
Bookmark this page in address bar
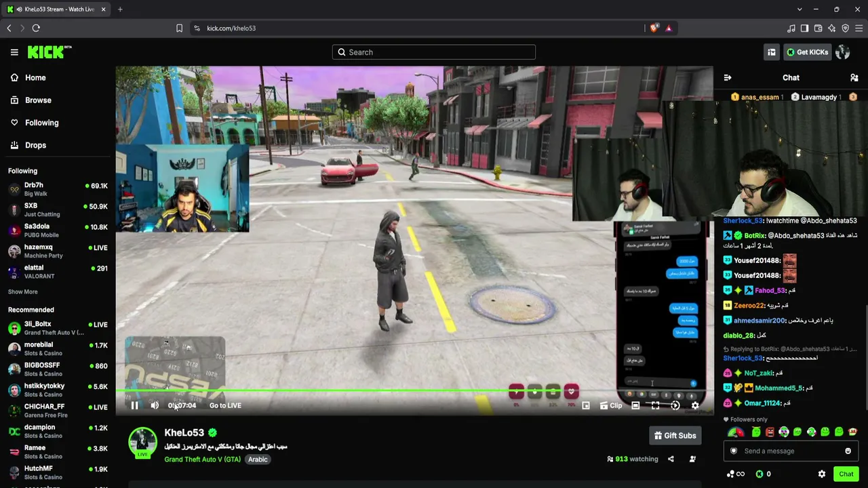(x=179, y=28)
